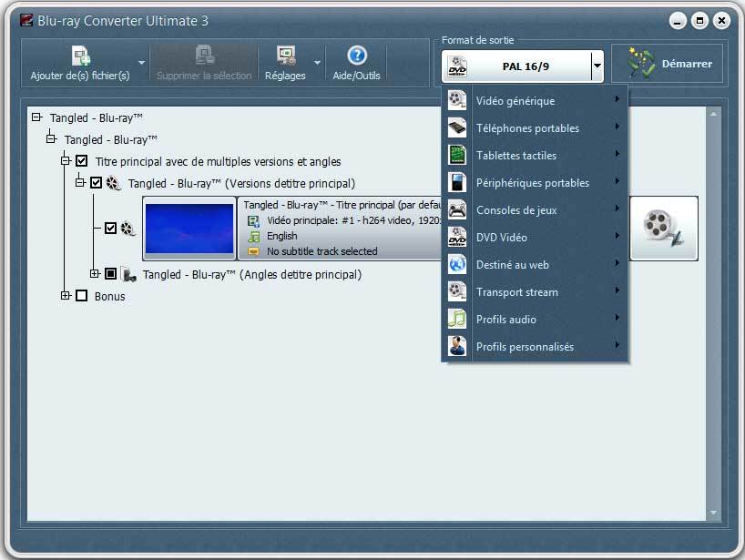This screenshot has width=745, height=560.
Task: Click the camera icon beside Angles detitre principal
Action: point(128,275)
